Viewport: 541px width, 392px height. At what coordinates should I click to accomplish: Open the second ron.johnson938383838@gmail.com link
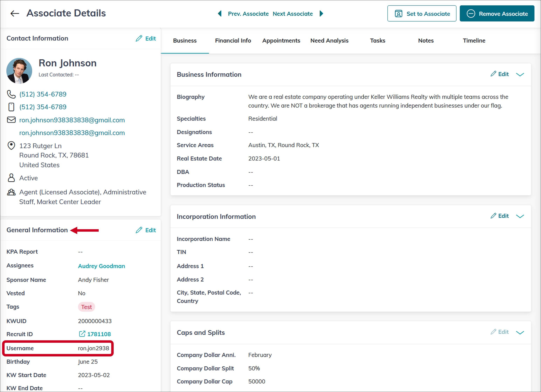tap(72, 133)
